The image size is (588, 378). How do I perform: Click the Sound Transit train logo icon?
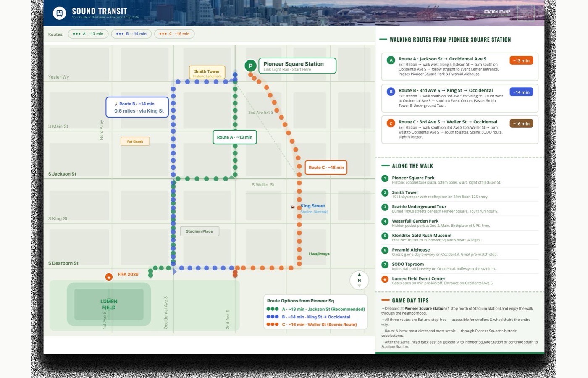tap(60, 13)
